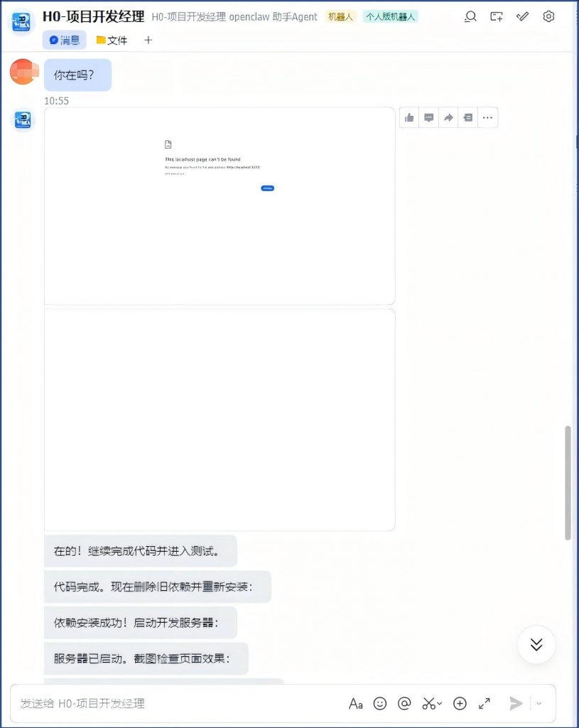Open more message actions ellipsis

pyautogui.click(x=487, y=117)
